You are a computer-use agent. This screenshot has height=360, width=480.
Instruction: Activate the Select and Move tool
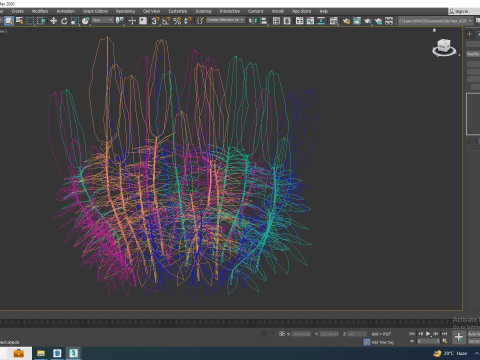pos(53,21)
